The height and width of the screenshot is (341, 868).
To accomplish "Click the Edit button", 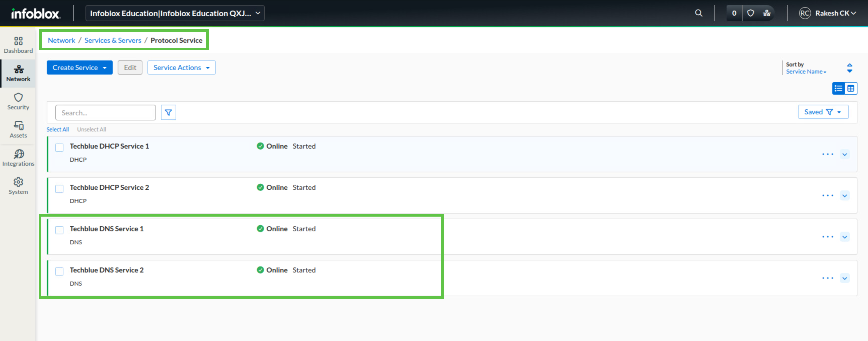I will pyautogui.click(x=130, y=67).
